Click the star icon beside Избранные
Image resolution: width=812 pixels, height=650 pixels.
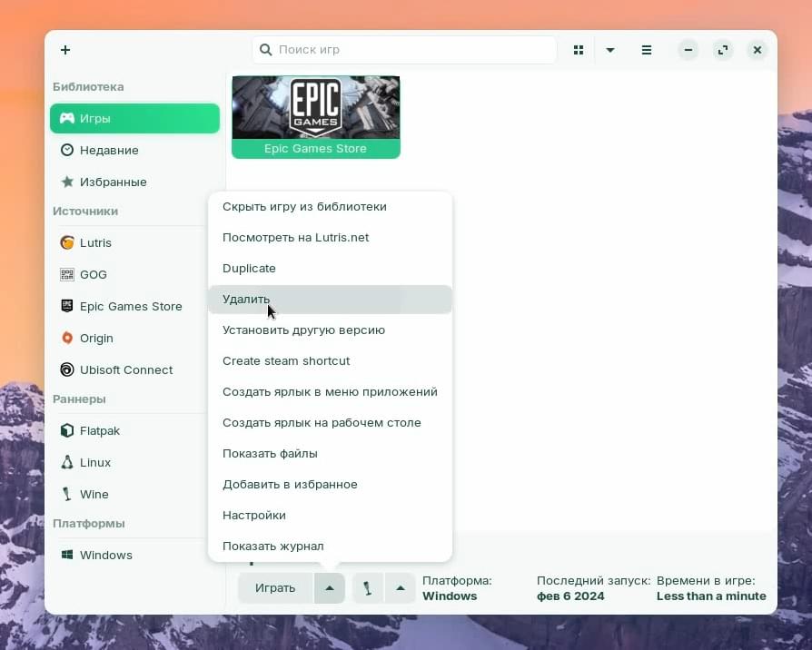point(67,182)
